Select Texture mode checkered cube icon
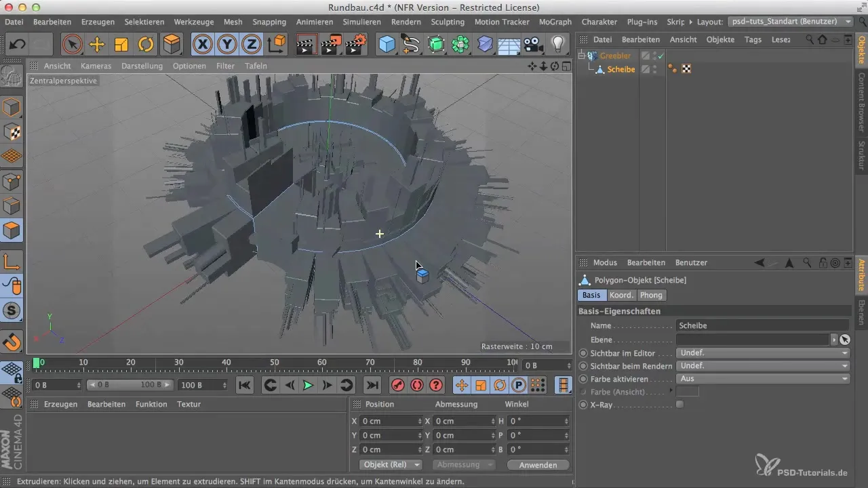Image resolution: width=868 pixels, height=488 pixels. [12, 132]
